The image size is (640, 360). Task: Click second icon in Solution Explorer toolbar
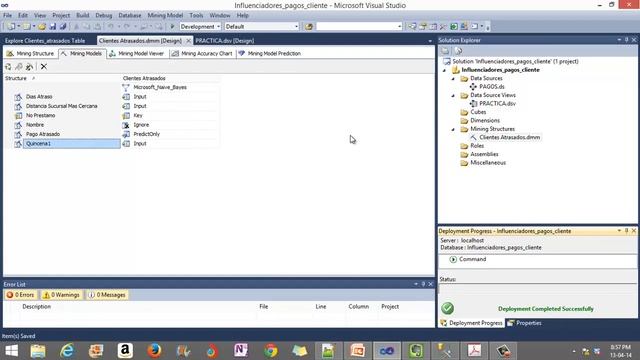click(x=458, y=51)
